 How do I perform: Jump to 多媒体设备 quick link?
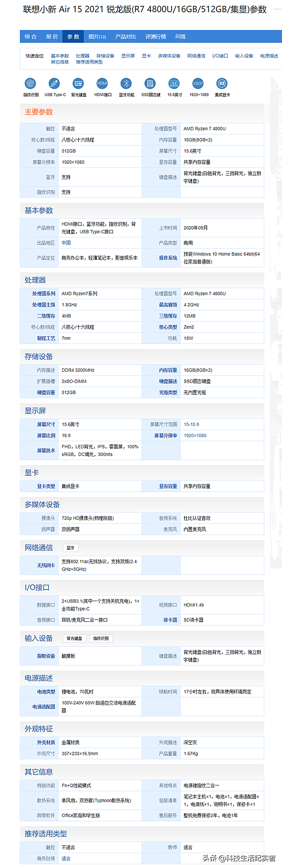pos(169,56)
